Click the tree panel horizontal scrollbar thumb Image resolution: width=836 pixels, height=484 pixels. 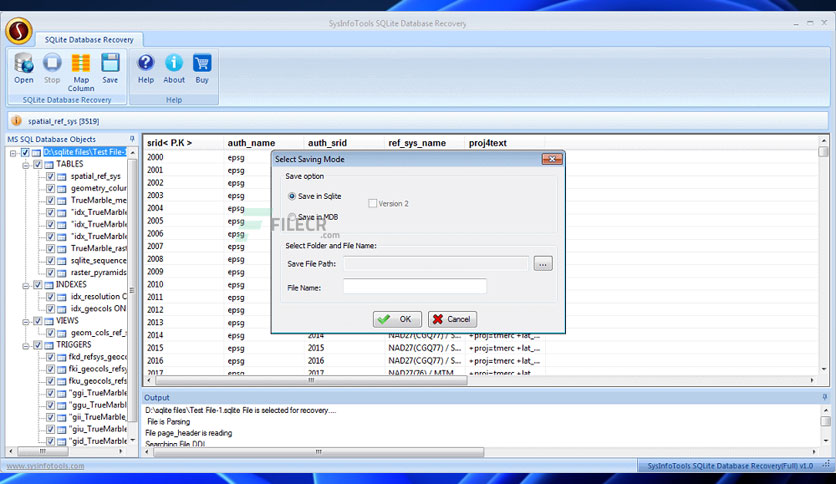pos(43,451)
